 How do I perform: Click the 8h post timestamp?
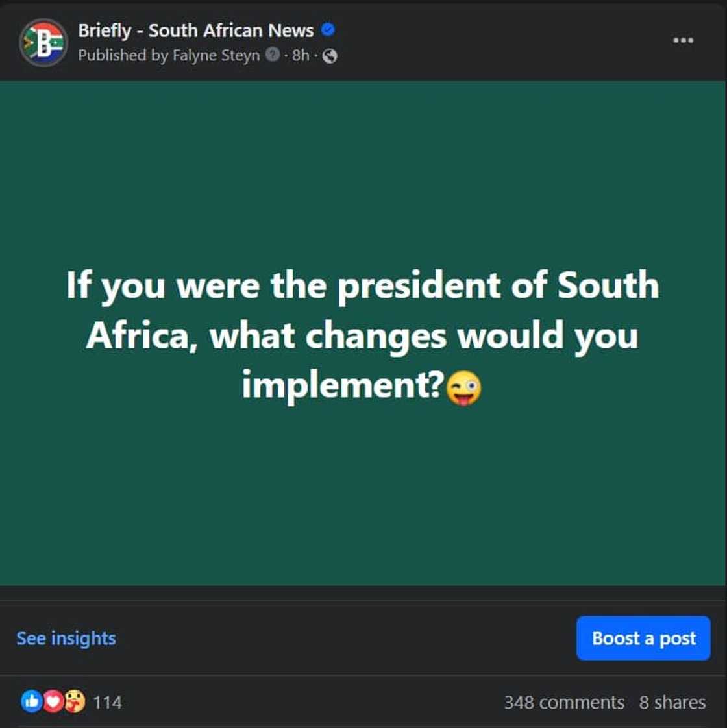[301, 56]
